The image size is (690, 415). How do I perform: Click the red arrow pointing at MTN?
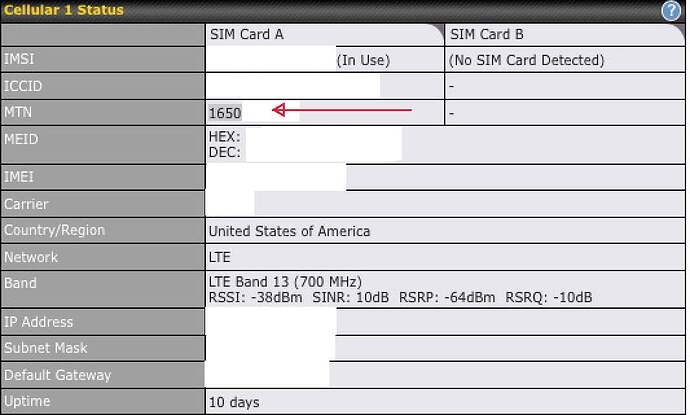(342, 110)
